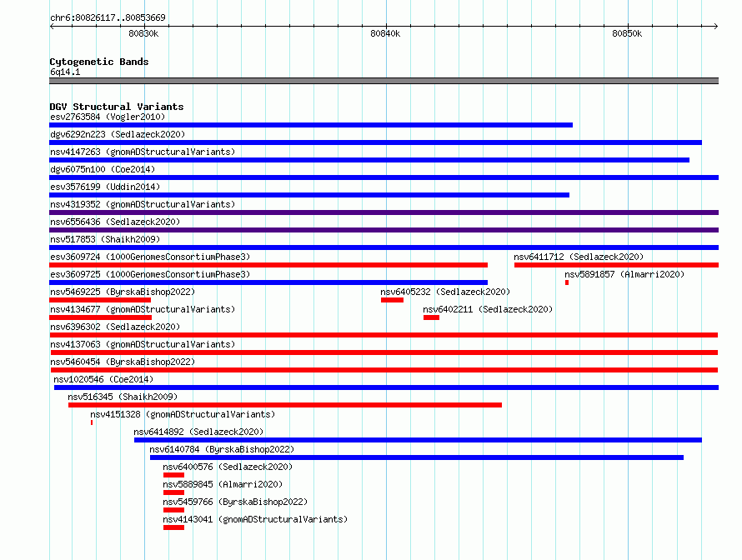Click the left arrow of the ruler
Image resolution: width=742 pixels, height=560 pixels.
(x=52, y=27)
